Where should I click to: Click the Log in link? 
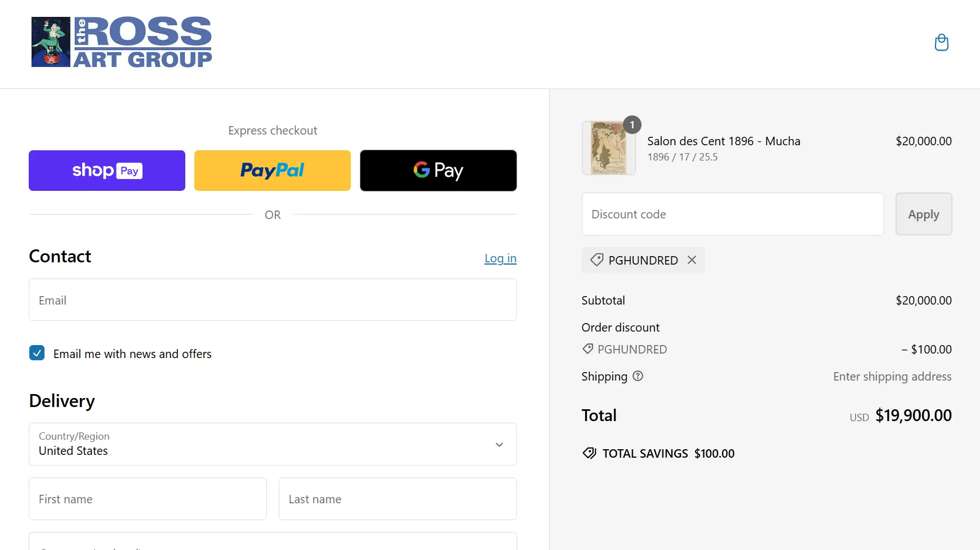tap(500, 258)
